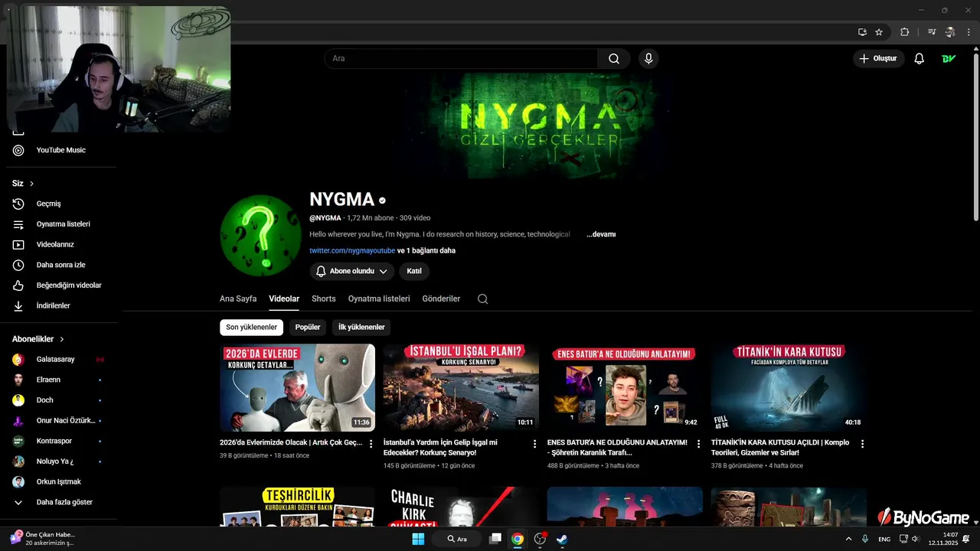
Task: Select the Videolar tab
Action: (284, 299)
